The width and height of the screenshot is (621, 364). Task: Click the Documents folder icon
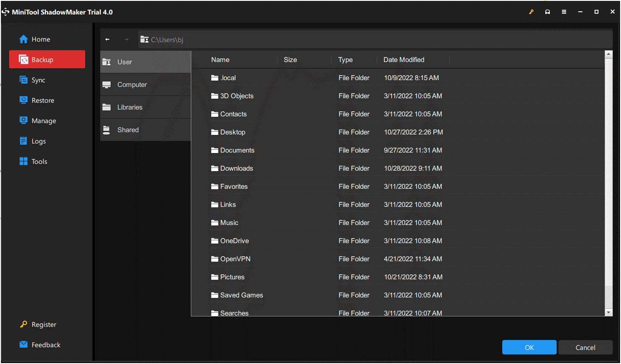pos(215,150)
